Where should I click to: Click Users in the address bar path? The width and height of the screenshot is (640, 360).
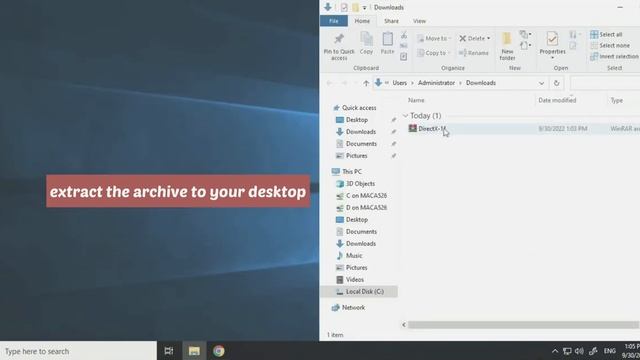pos(400,83)
